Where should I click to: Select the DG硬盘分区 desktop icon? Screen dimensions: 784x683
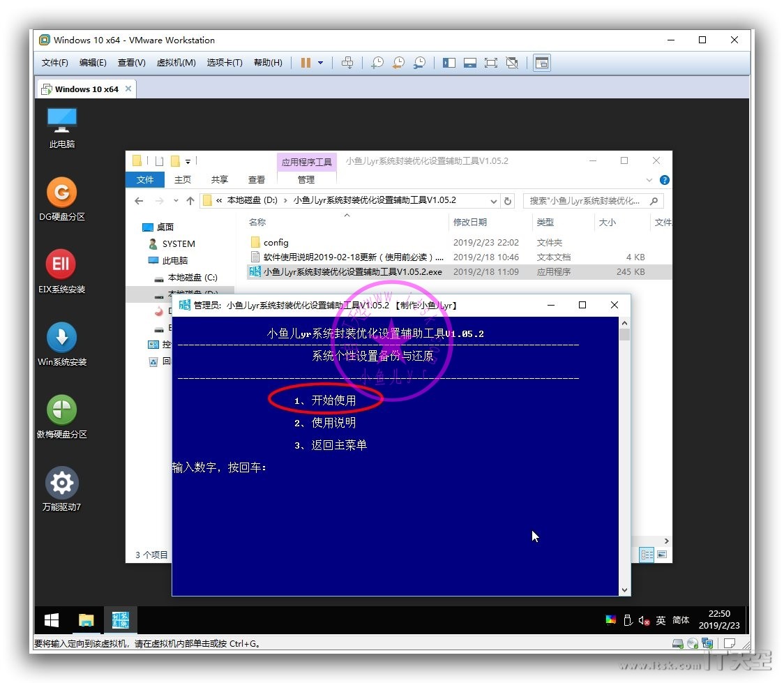[61, 200]
